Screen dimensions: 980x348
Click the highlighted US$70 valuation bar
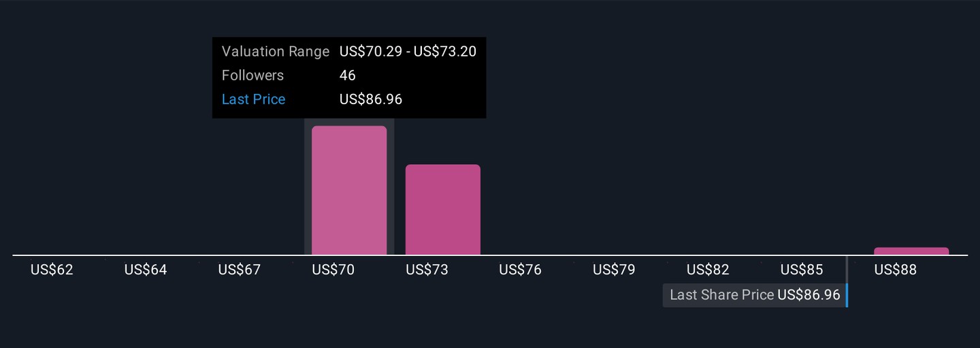point(349,191)
